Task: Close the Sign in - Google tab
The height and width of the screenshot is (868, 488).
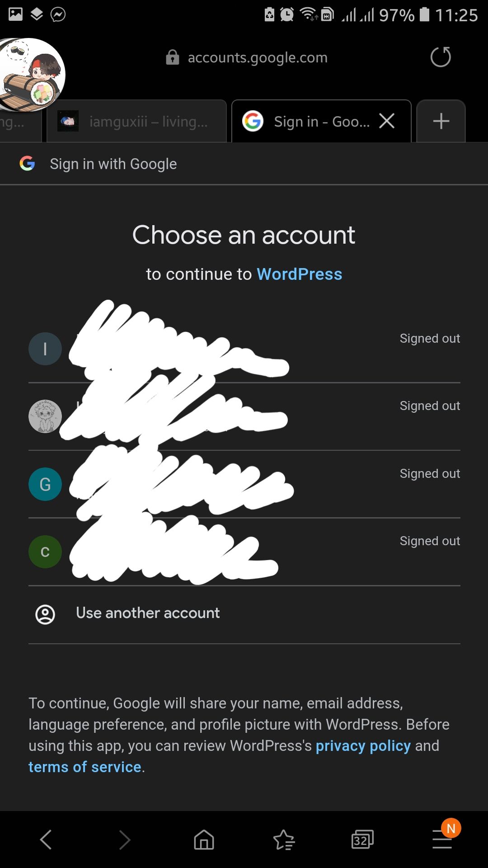Action: 387,121
